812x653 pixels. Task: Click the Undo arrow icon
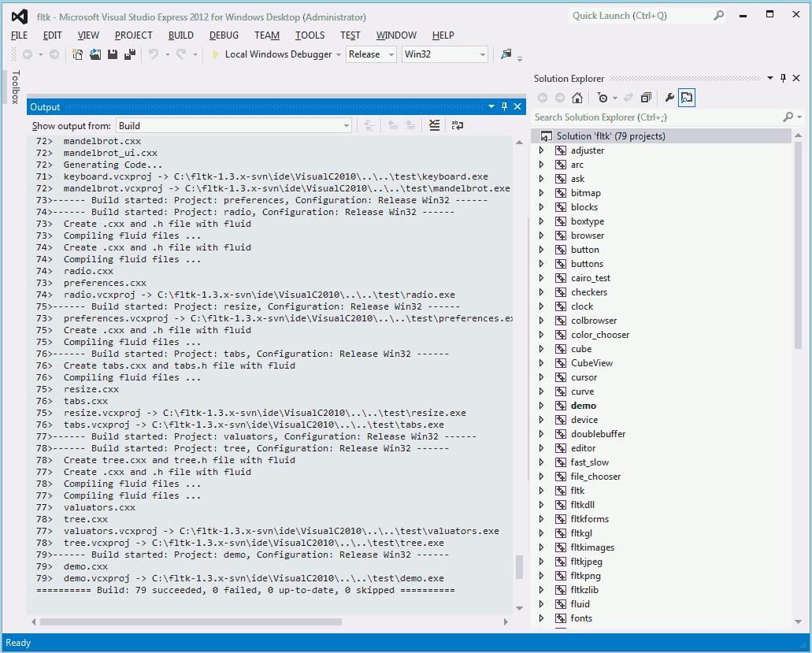coord(154,54)
